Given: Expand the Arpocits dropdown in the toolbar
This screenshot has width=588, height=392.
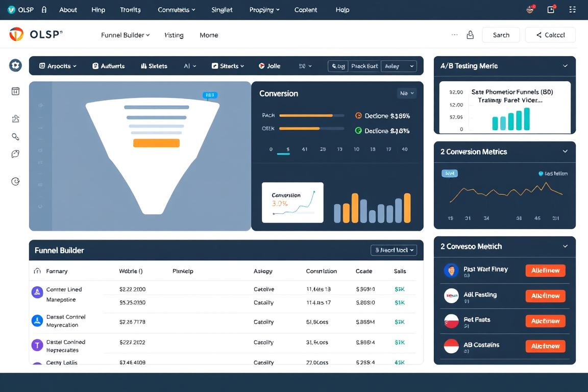Looking at the screenshot, I should click(x=56, y=65).
